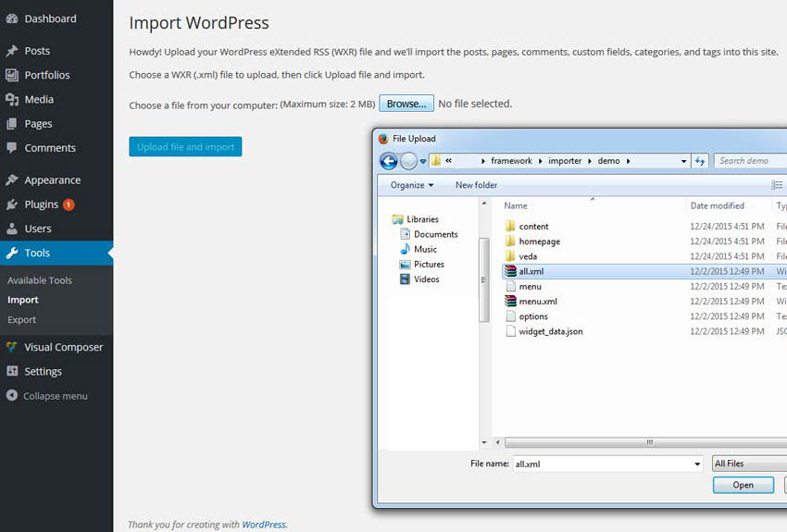Select the Import submenu item
Screen dimensions: 787x532
tap(23, 300)
